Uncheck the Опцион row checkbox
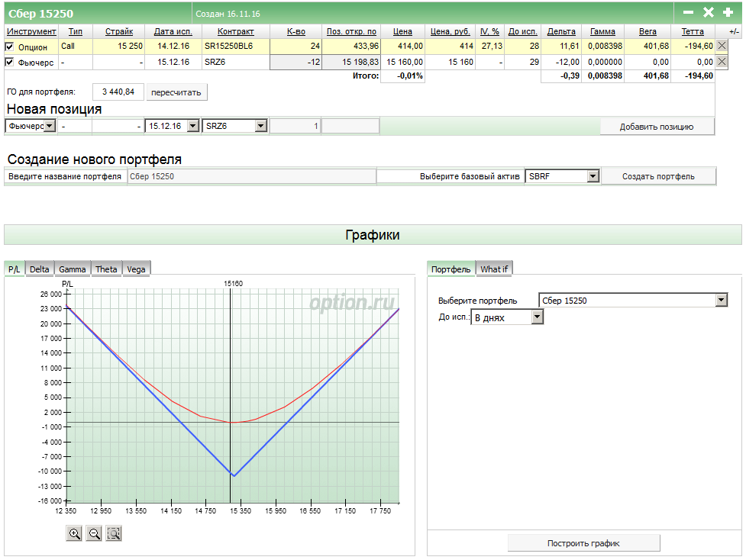Viewport: 746px width, 560px height. coord(10,47)
